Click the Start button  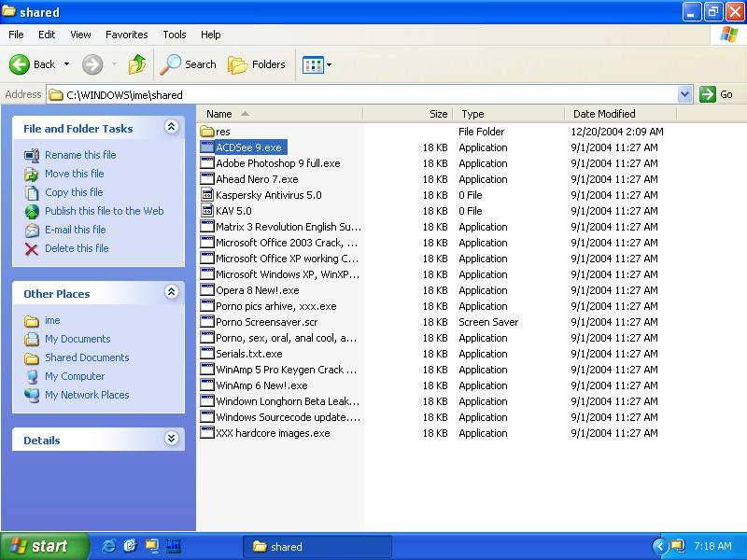coord(44,546)
